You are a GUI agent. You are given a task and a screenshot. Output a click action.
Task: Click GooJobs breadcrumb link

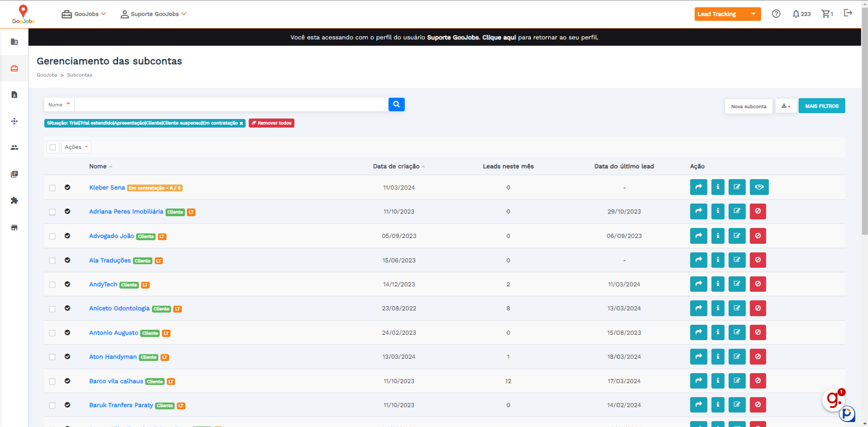[47, 75]
